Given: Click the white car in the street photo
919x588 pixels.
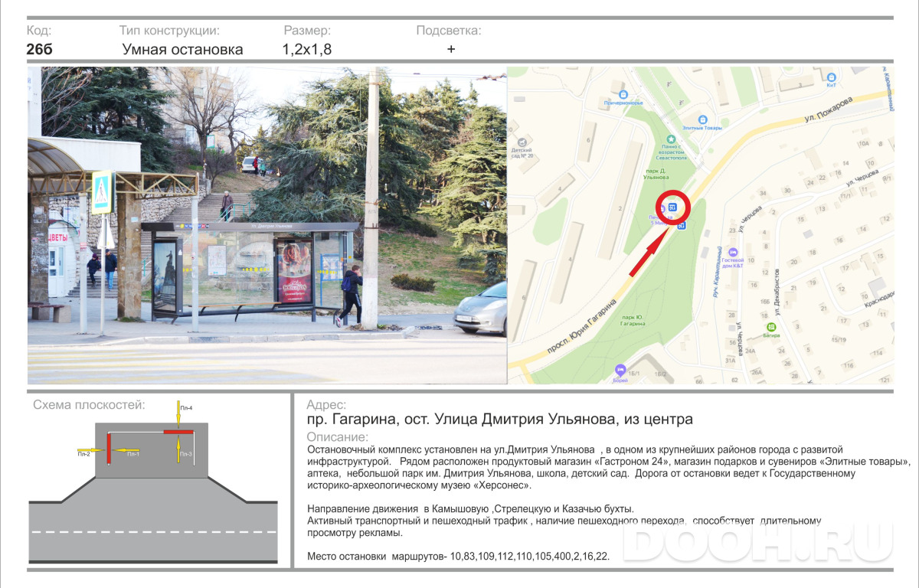Looking at the screenshot, I should tap(480, 309).
